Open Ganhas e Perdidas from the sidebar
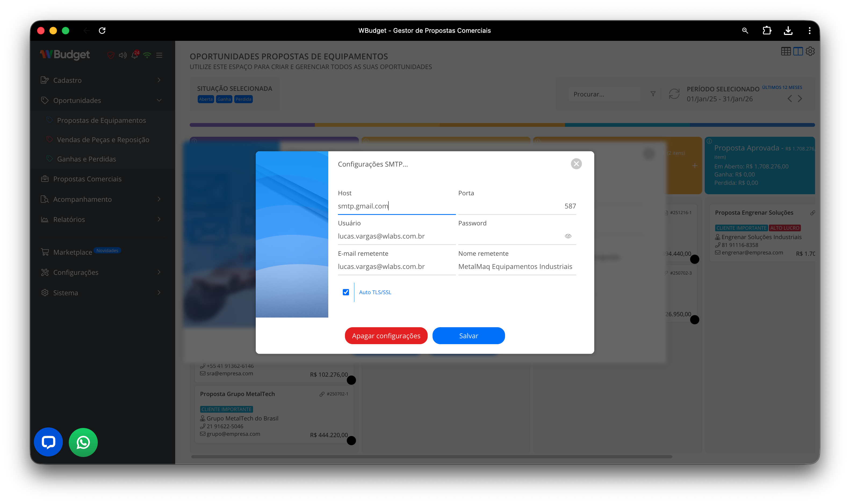The height and width of the screenshot is (504, 850). pyautogui.click(x=87, y=159)
